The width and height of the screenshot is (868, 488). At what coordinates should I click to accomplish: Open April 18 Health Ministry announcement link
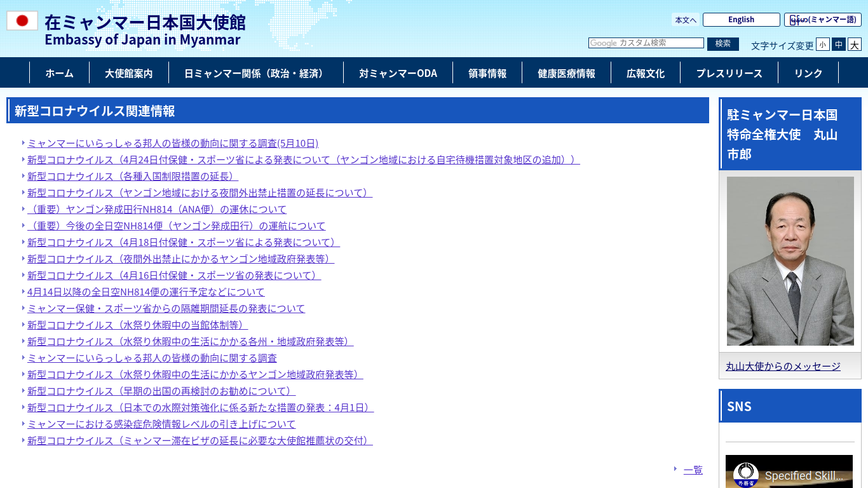coord(184,243)
